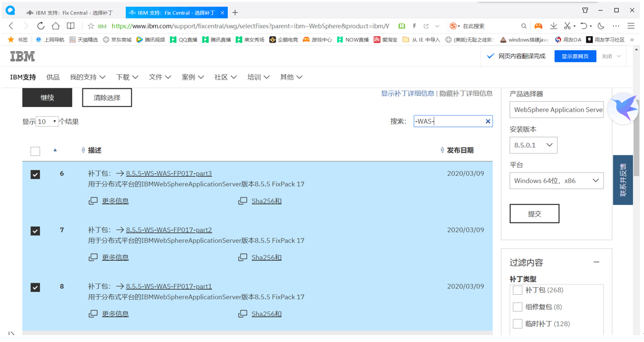Uncheck row 7 FP017-part2 checkbox
This screenshot has width=644, height=342.
35,231
